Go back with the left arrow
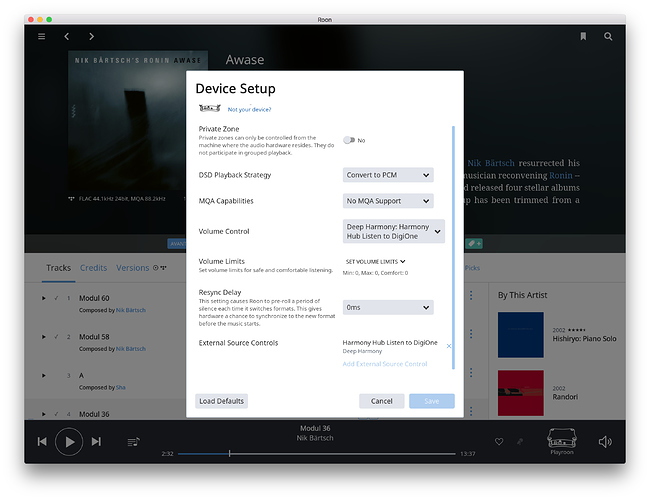The width and height of the screenshot is (651, 500). pos(67,37)
